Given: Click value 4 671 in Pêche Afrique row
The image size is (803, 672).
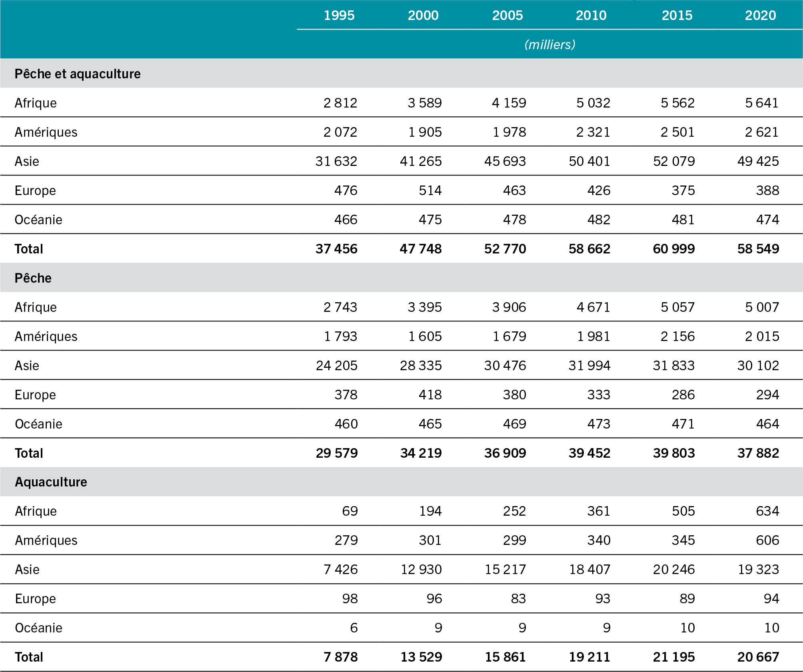Looking at the screenshot, I should (593, 307).
